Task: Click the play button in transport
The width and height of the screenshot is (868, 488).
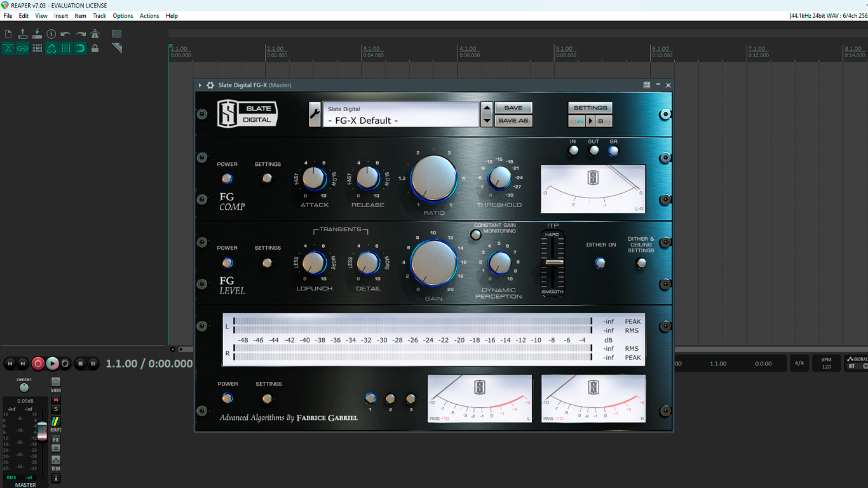Action: click(52, 363)
